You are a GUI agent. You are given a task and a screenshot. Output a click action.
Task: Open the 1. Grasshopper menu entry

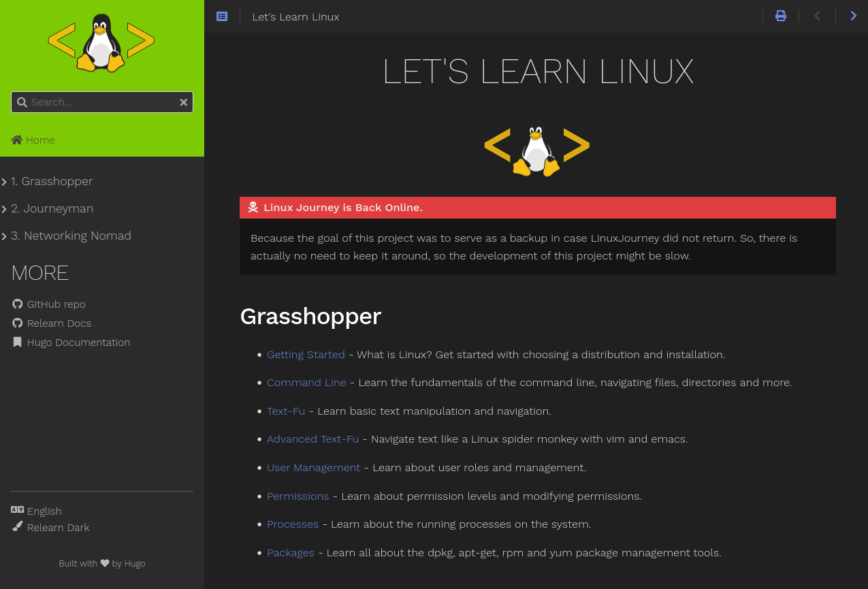[52, 181]
